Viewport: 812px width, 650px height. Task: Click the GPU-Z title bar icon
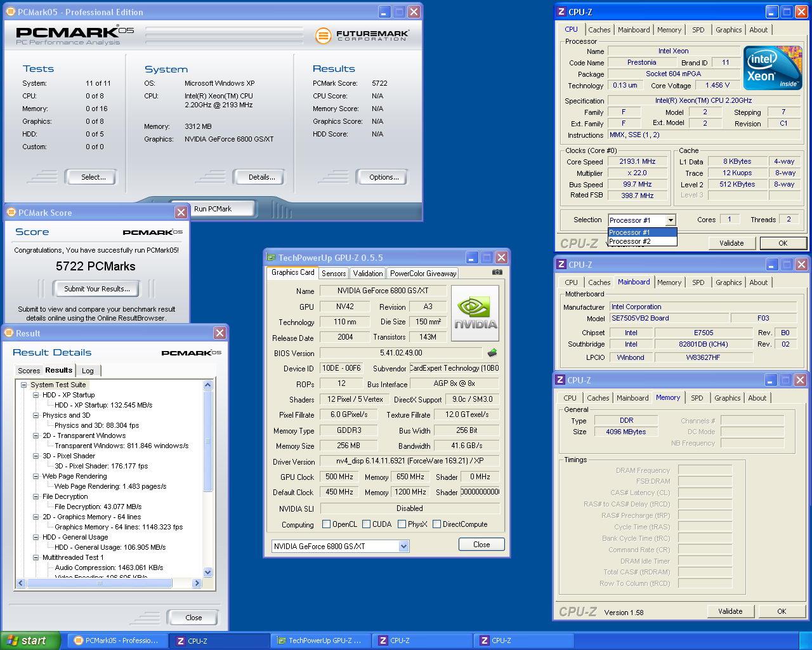pos(272,258)
